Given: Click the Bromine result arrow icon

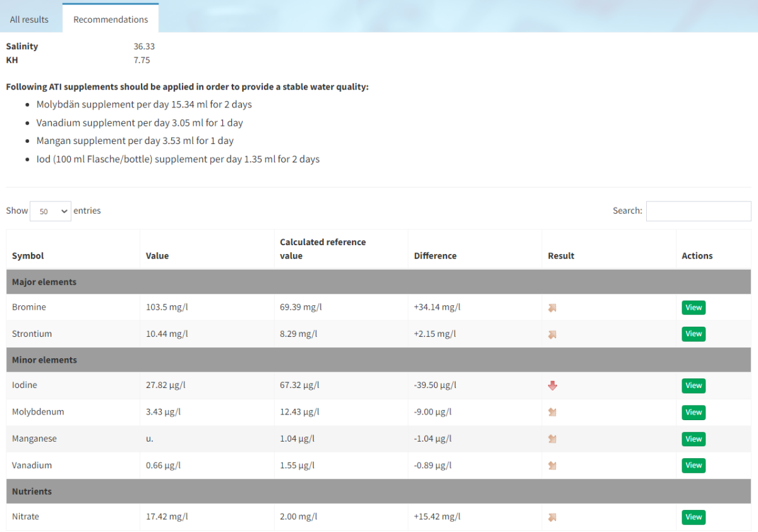Looking at the screenshot, I should (552, 308).
